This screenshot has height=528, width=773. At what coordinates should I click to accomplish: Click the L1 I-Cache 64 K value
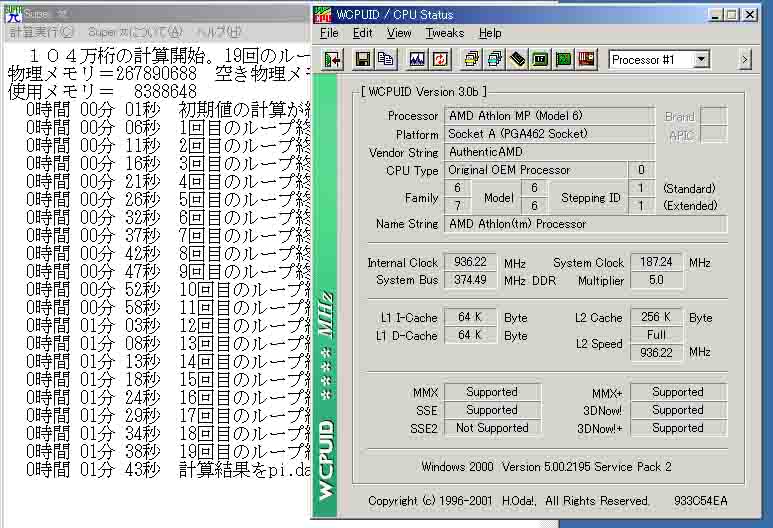pos(470,317)
